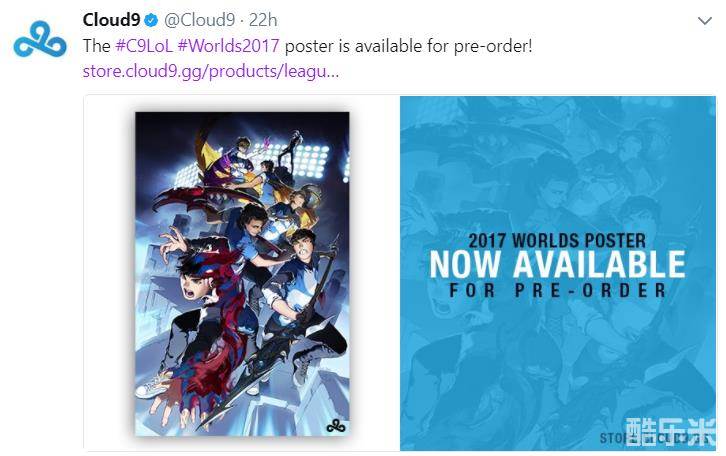Open the Now Available pre-order banner image
726x456 pixels.
[558, 273]
